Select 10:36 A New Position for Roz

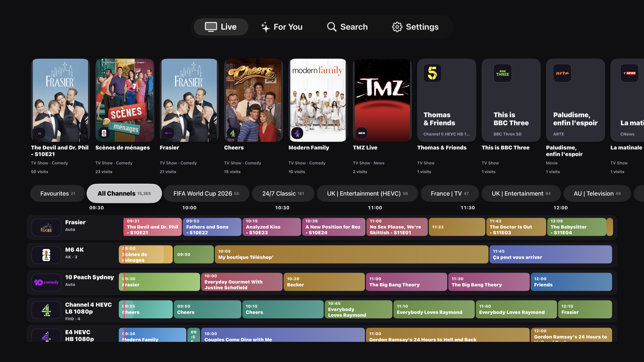tap(334, 227)
